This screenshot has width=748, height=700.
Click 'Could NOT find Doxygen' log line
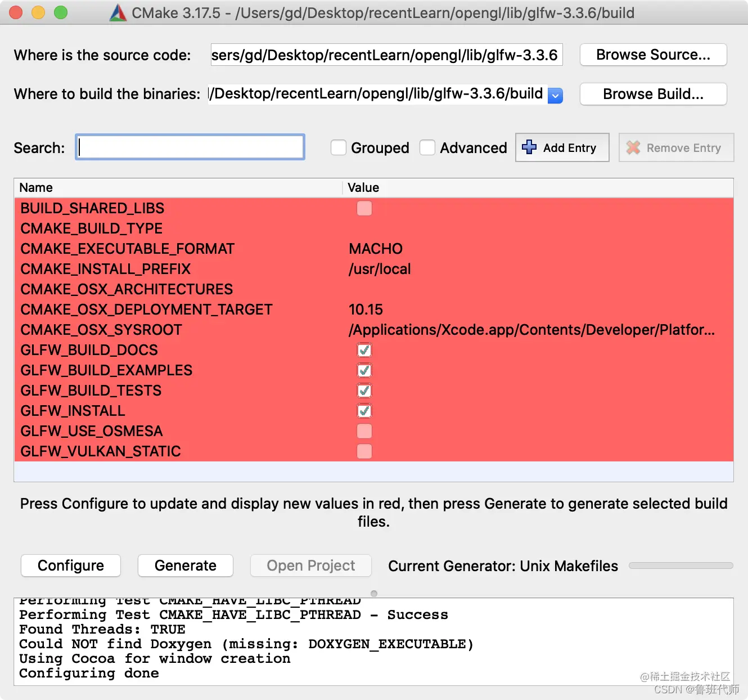[246, 644]
